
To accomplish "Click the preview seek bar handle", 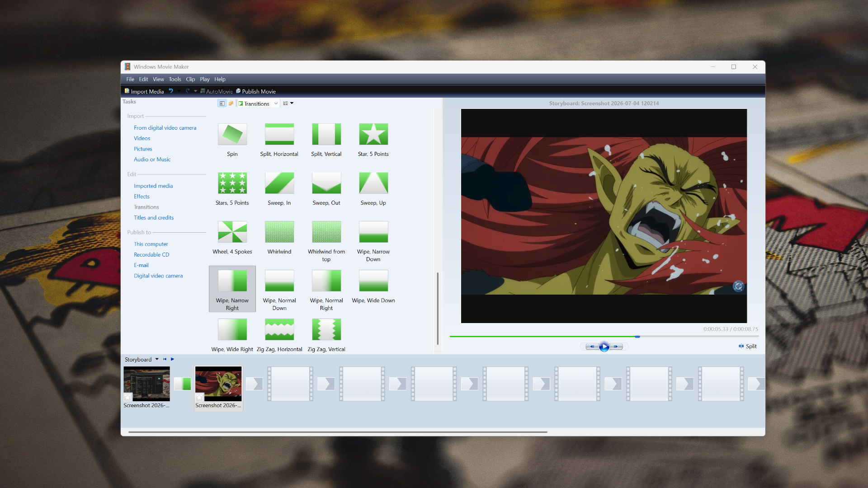I will click(637, 337).
